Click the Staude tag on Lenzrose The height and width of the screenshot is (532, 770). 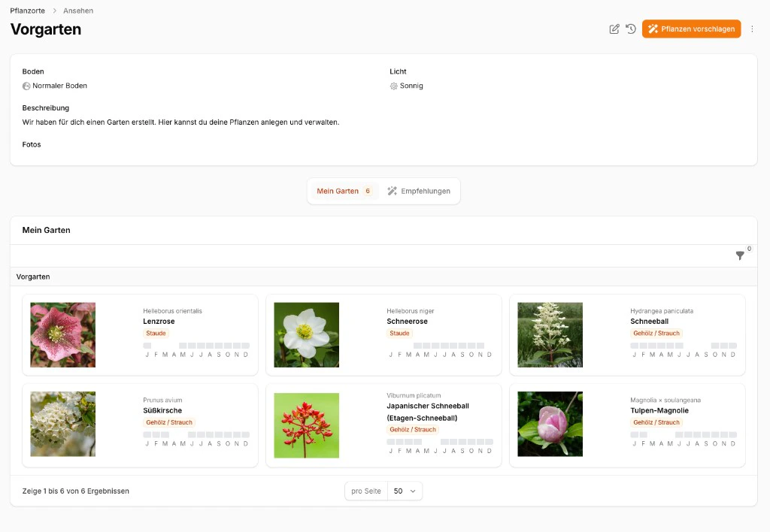point(156,333)
